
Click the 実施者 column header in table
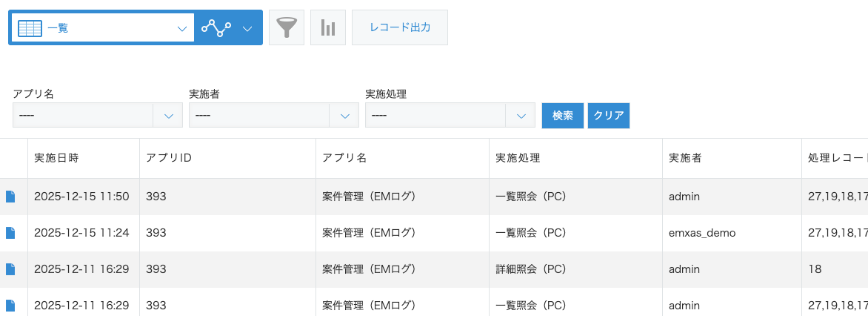pos(685,158)
